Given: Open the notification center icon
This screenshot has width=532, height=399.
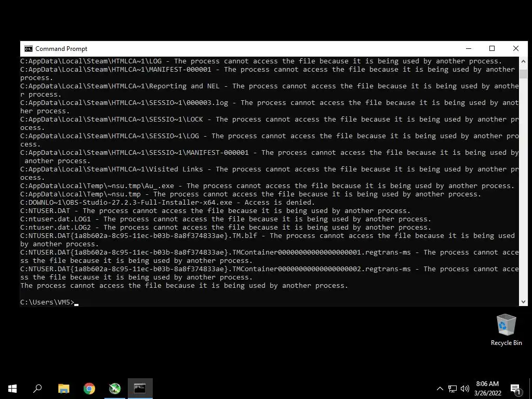Looking at the screenshot, I should click(x=515, y=389).
